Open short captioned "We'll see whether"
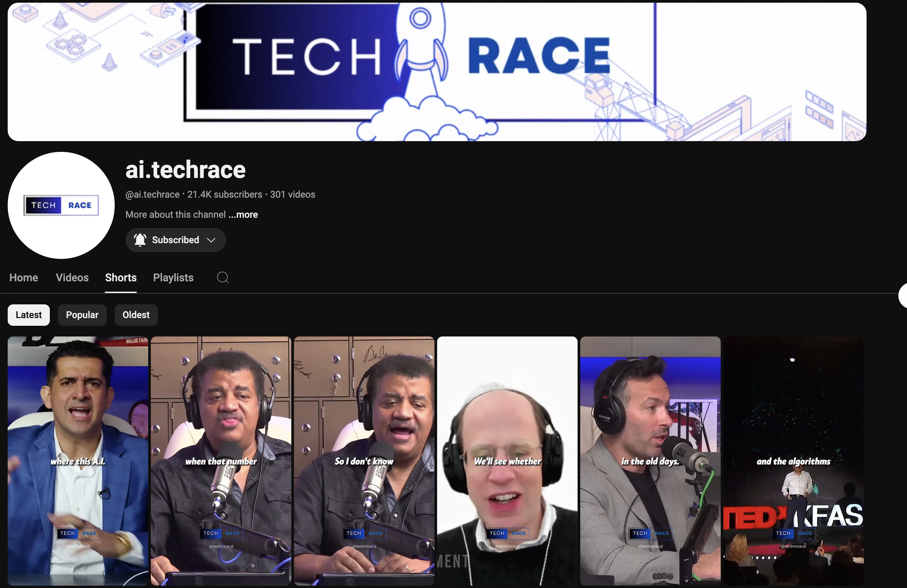The height and width of the screenshot is (588, 907). tap(507, 461)
